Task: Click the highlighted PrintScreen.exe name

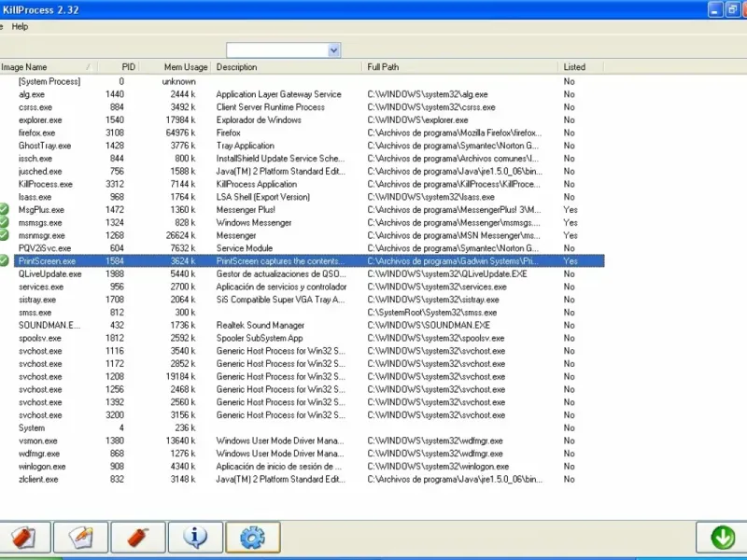Action: (x=48, y=261)
